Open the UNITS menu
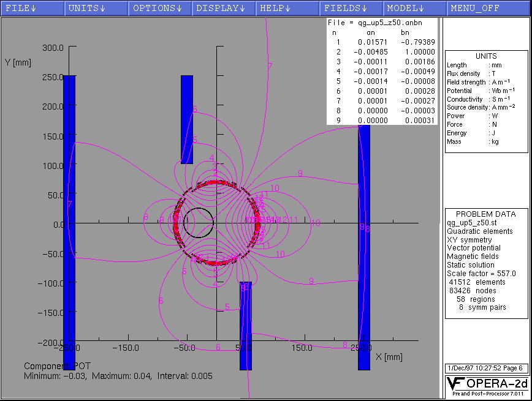The image size is (532, 401). [x=96, y=8]
